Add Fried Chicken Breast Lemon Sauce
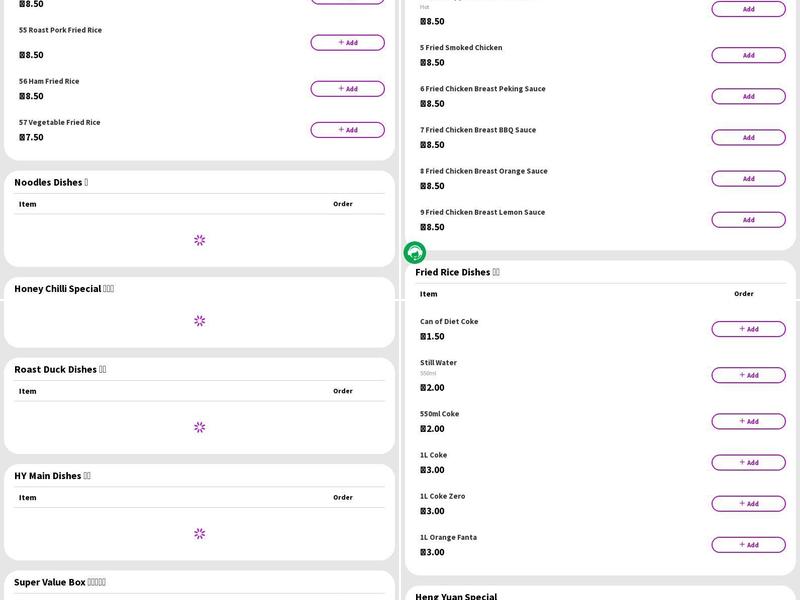Screen dimensions: 800x600 click(748, 219)
